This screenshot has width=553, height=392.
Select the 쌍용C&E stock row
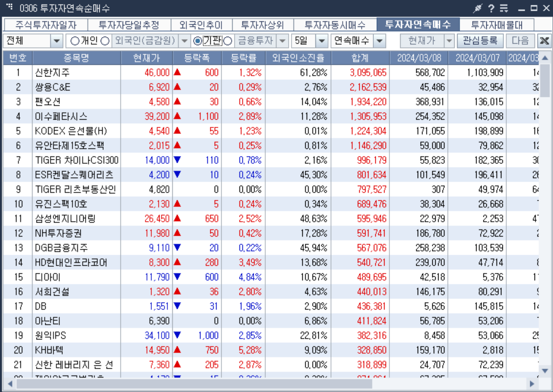click(271, 87)
